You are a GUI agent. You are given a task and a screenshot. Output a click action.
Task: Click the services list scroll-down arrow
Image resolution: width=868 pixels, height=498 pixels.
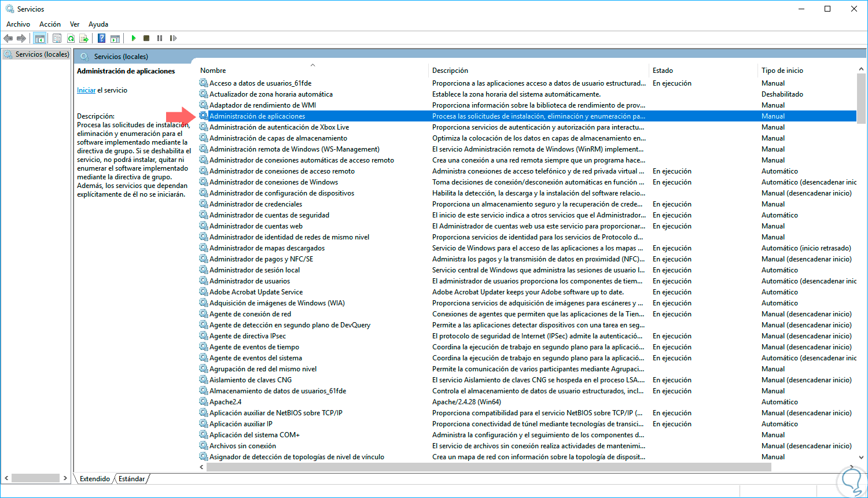[x=862, y=457]
